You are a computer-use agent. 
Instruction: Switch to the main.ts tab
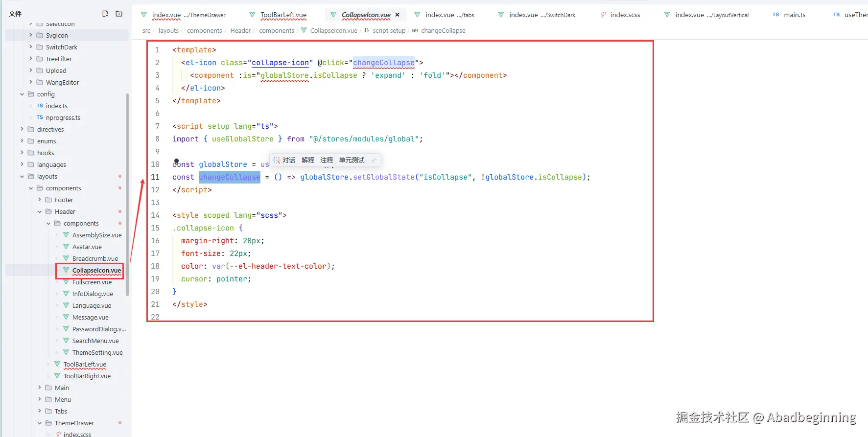tap(789, 15)
